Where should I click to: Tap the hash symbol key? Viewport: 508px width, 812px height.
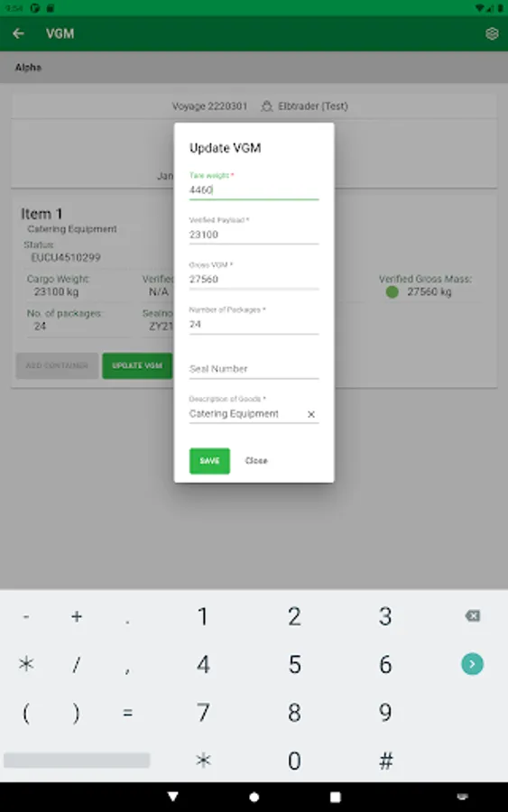[x=386, y=761]
